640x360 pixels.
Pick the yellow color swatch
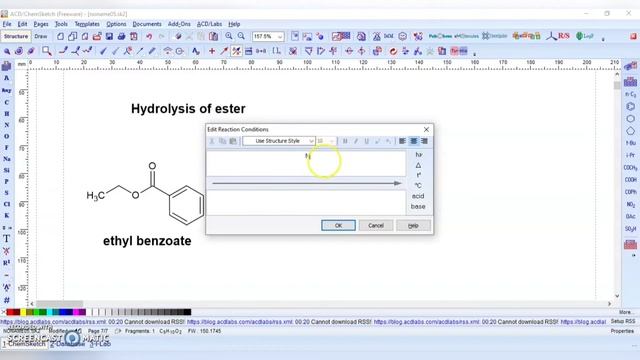23,312
